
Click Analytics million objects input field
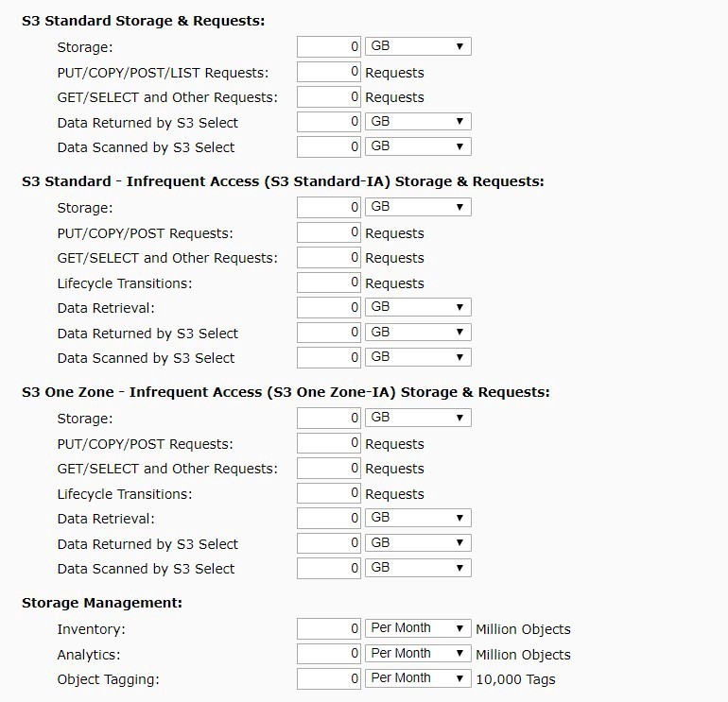tap(328, 654)
